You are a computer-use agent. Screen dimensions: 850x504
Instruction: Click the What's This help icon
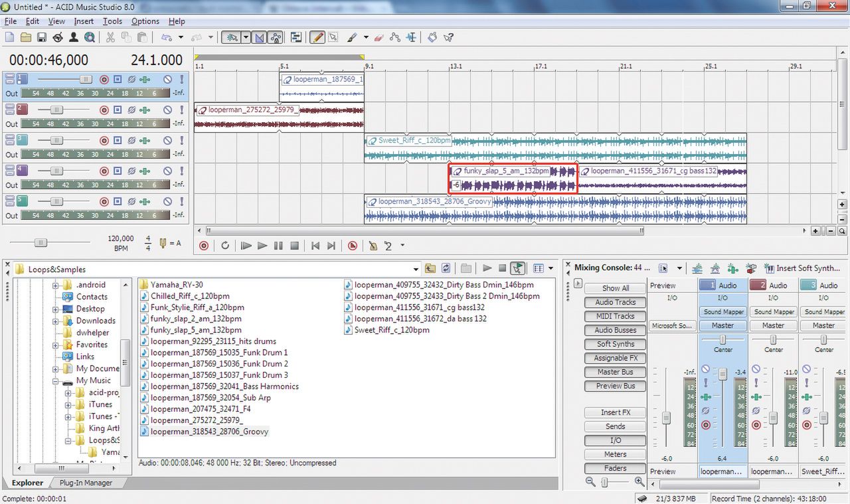[450, 38]
